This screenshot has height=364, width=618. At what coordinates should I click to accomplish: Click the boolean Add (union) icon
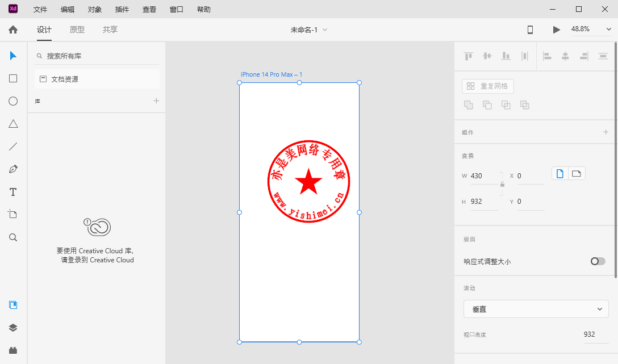click(x=468, y=105)
